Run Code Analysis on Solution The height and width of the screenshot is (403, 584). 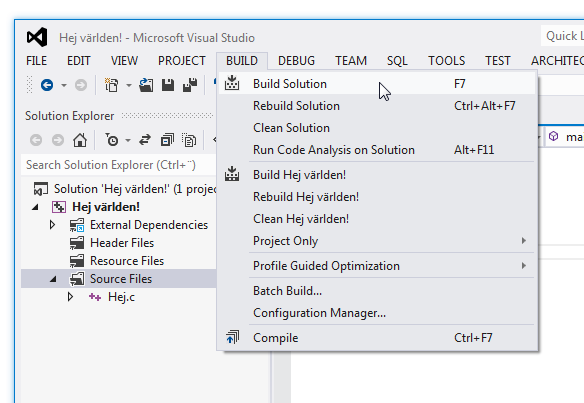coord(376,150)
